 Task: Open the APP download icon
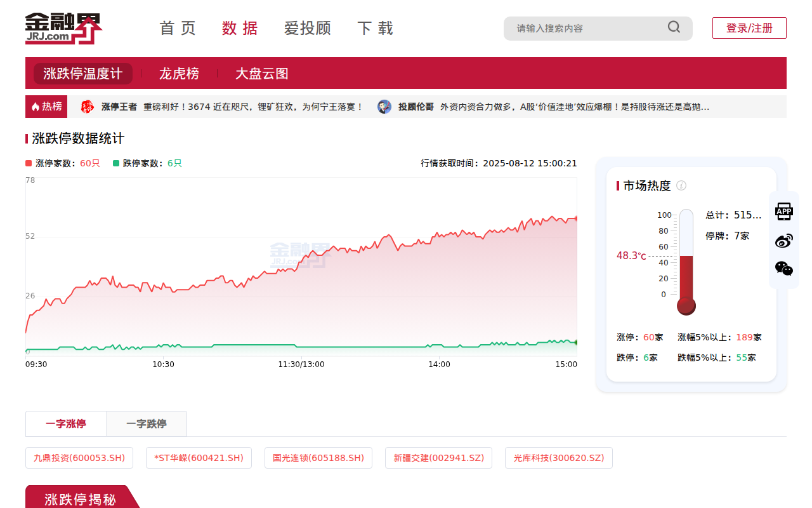[784, 211]
